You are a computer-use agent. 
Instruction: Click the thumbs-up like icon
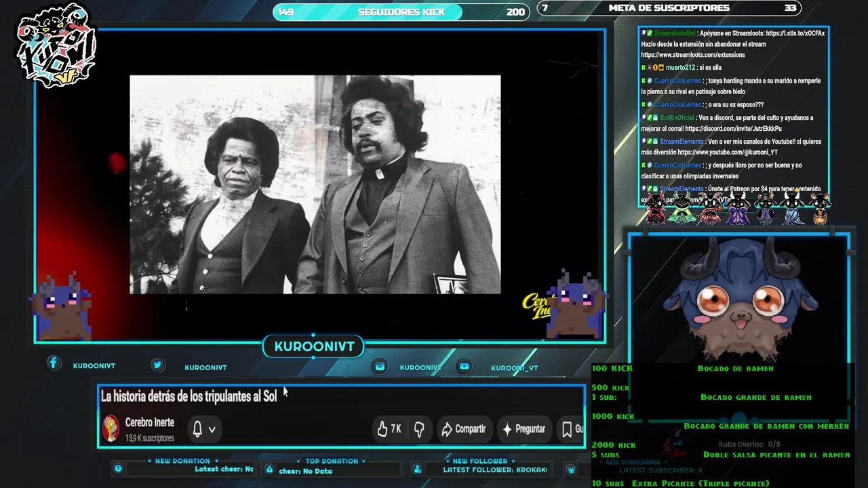[x=382, y=429]
